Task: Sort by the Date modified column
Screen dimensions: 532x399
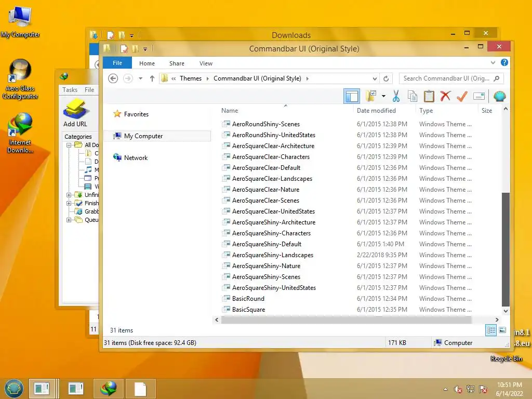Action: 376,111
